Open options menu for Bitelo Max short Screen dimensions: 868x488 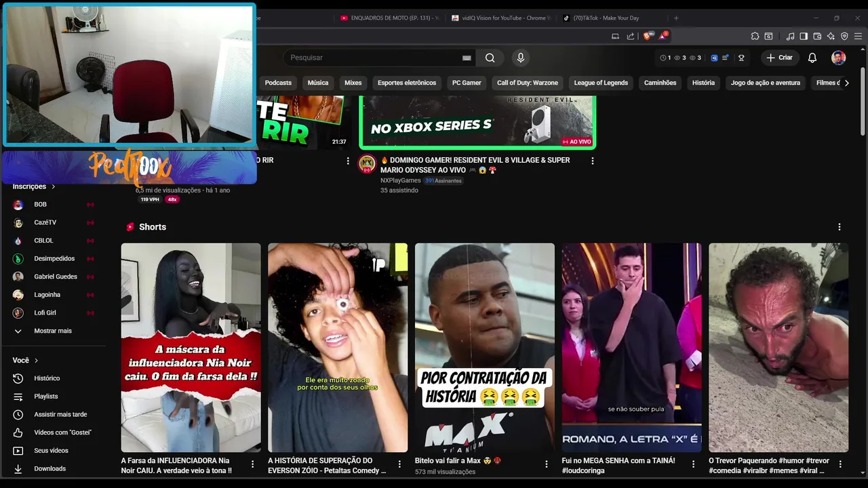547,464
